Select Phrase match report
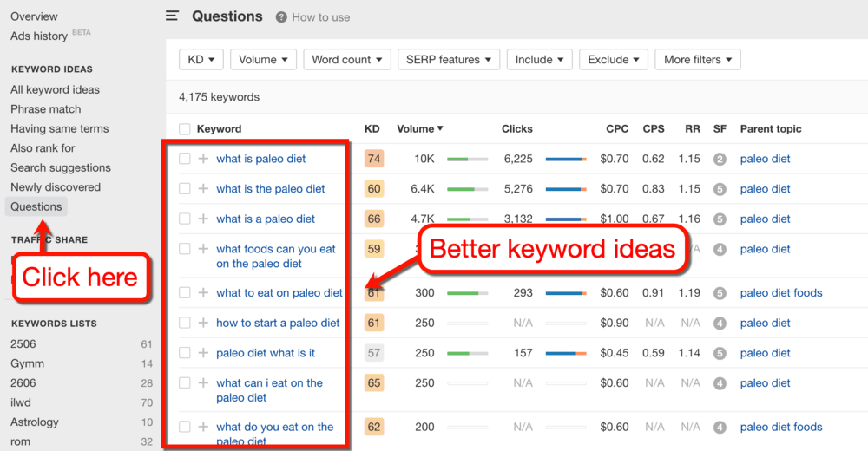This screenshot has height=451, width=868. [45, 109]
